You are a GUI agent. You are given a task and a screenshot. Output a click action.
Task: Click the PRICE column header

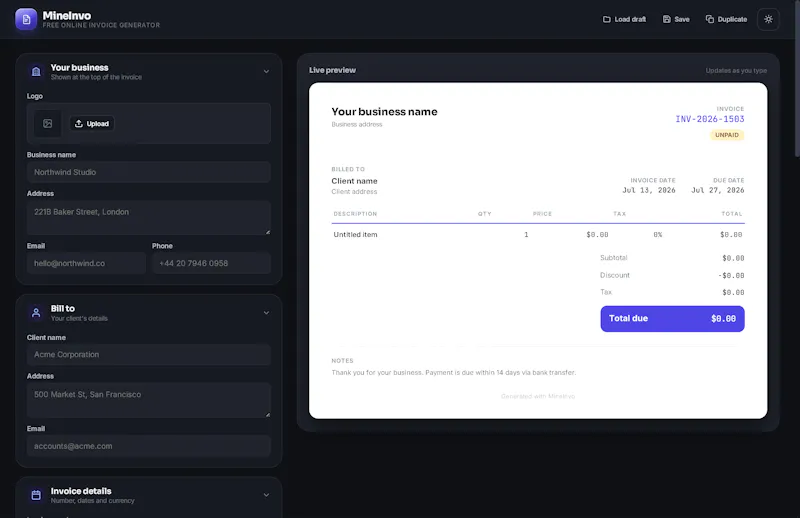tap(542, 214)
